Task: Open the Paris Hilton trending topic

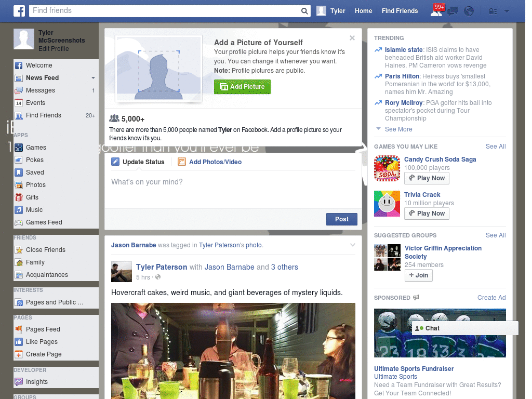Action: click(x=402, y=76)
